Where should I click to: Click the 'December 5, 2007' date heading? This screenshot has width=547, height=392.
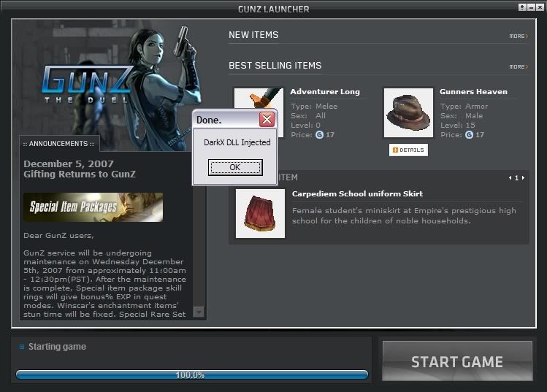pyautogui.click(x=69, y=164)
